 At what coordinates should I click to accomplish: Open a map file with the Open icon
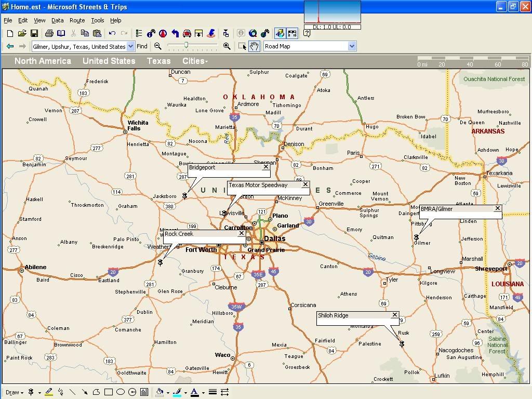(x=22, y=33)
